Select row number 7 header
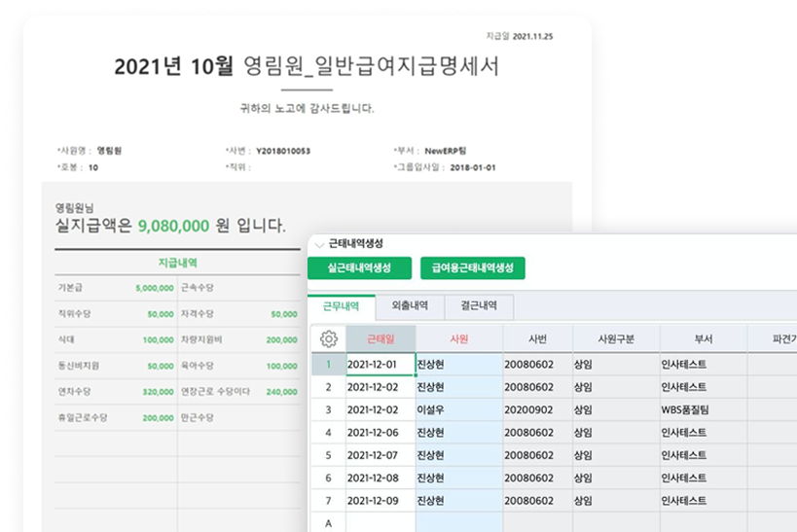Viewport: 797px width, 532px height. pos(328,500)
